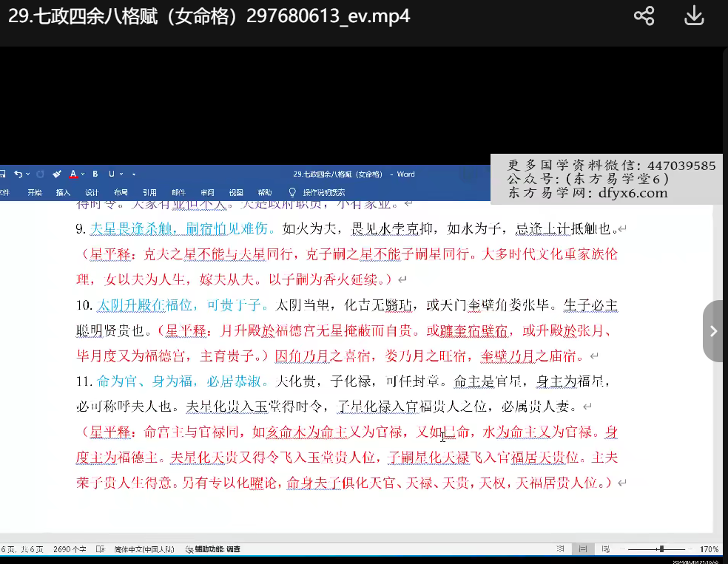Screen dimensions: 728x564
Task: Click the next arrow on right edge
Action: click(x=713, y=331)
